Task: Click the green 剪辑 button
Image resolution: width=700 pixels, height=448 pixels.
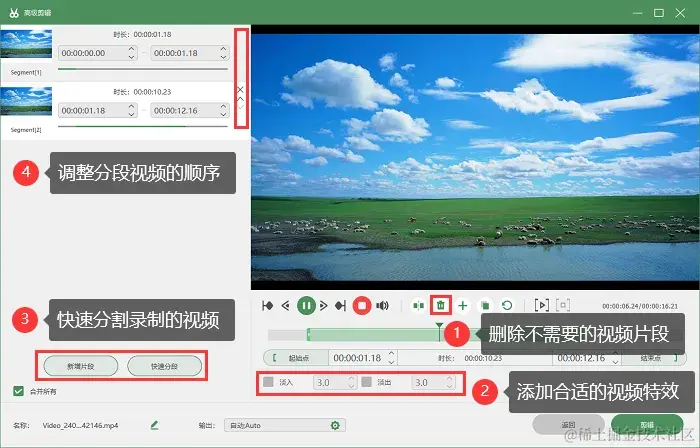Action: coord(647,424)
